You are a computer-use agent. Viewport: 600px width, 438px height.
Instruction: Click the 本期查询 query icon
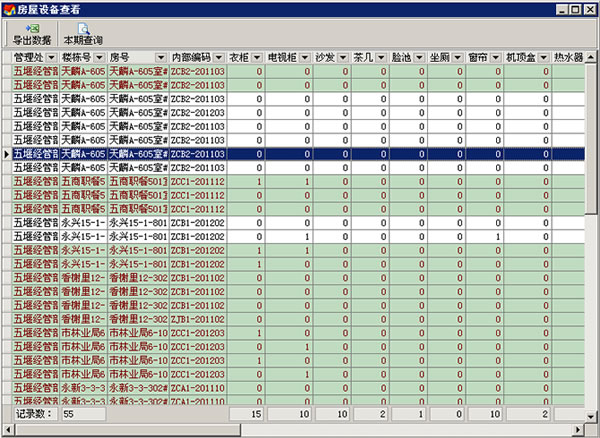point(82,29)
